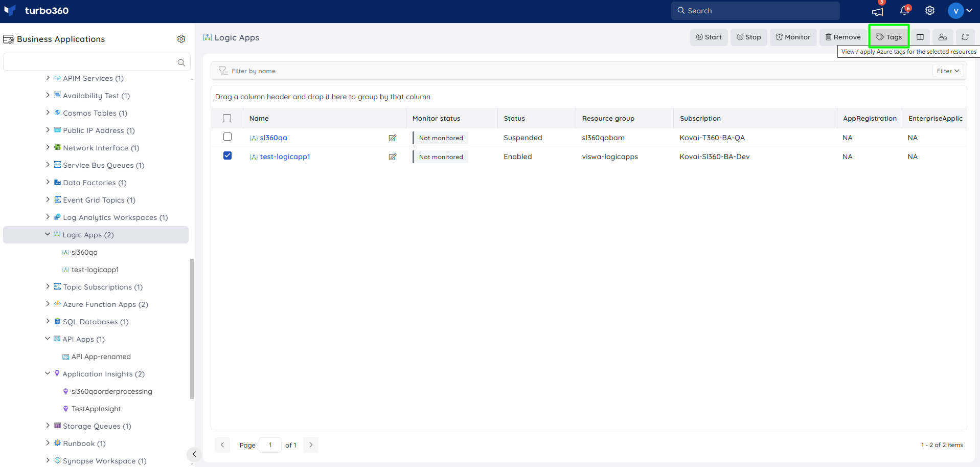980x467 pixels.
Task: Sort by the Monitor status column header
Action: (x=436, y=118)
